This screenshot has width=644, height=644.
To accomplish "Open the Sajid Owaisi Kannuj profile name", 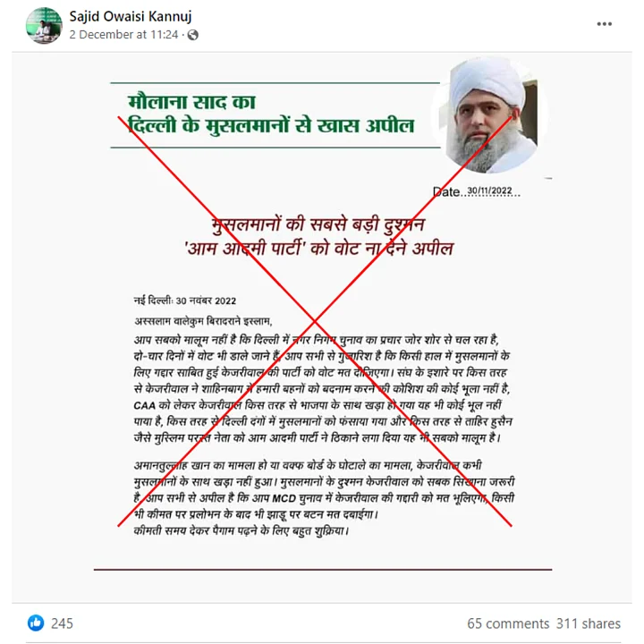I will click(x=131, y=16).
